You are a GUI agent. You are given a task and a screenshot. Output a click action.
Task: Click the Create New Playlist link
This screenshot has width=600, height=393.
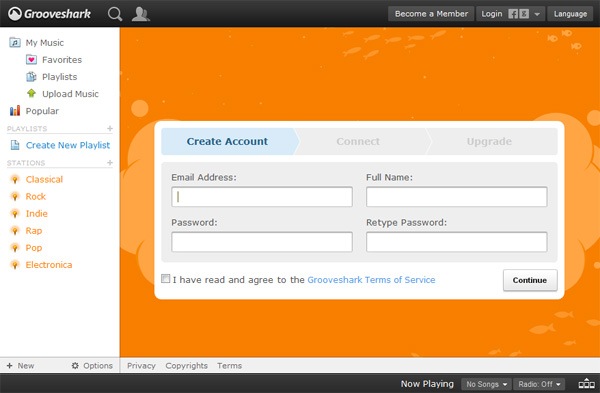[68, 145]
